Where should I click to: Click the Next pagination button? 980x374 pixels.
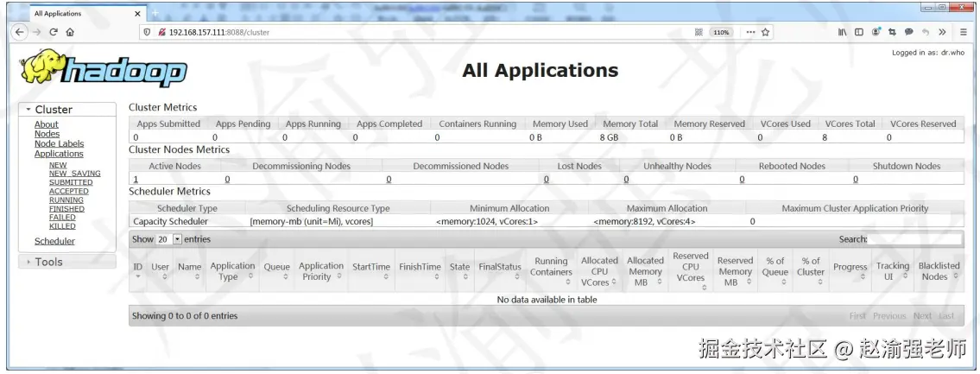point(922,316)
